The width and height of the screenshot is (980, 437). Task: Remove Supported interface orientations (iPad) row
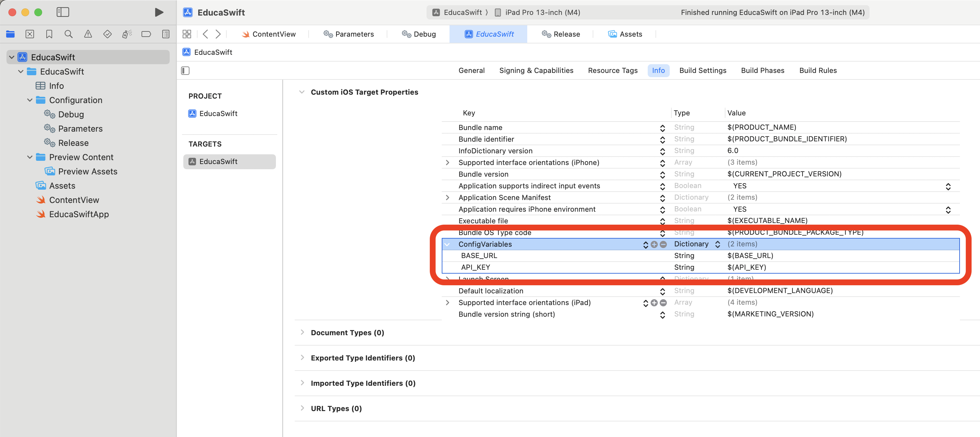click(663, 303)
